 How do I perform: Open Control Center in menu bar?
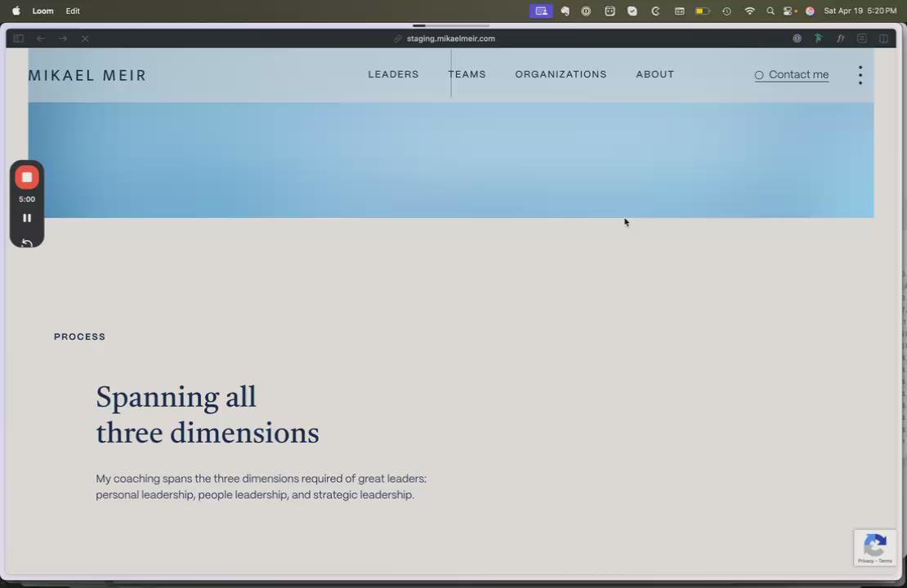click(789, 11)
